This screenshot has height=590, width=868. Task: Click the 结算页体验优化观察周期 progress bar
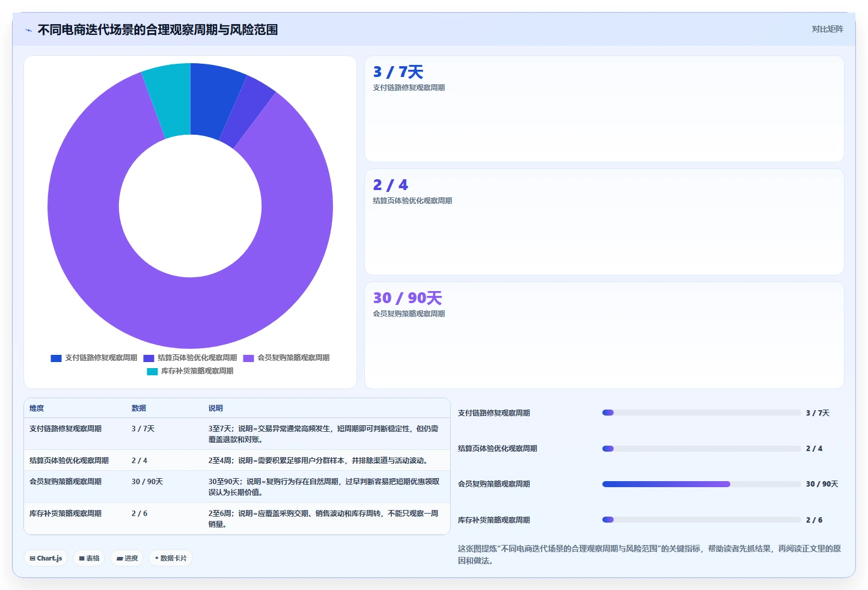701,449
